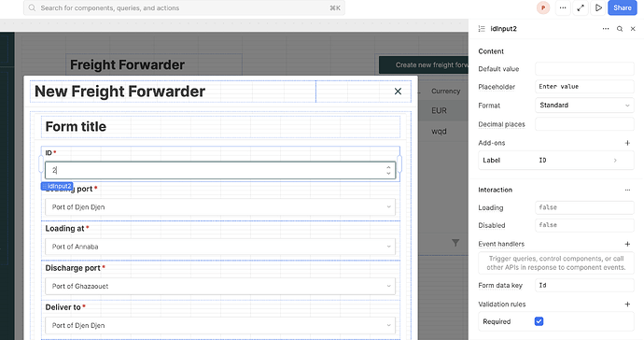Viewport: 644px width, 340px height.
Task: Click the Placeholder Enter value field
Action: point(584,87)
